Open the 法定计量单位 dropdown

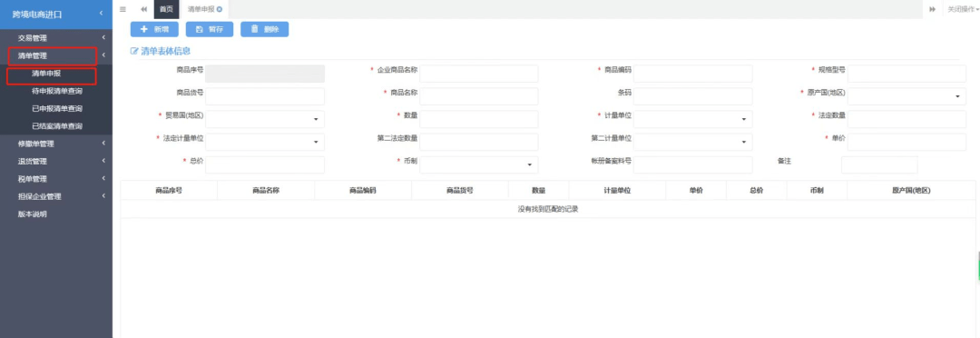click(x=265, y=142)
